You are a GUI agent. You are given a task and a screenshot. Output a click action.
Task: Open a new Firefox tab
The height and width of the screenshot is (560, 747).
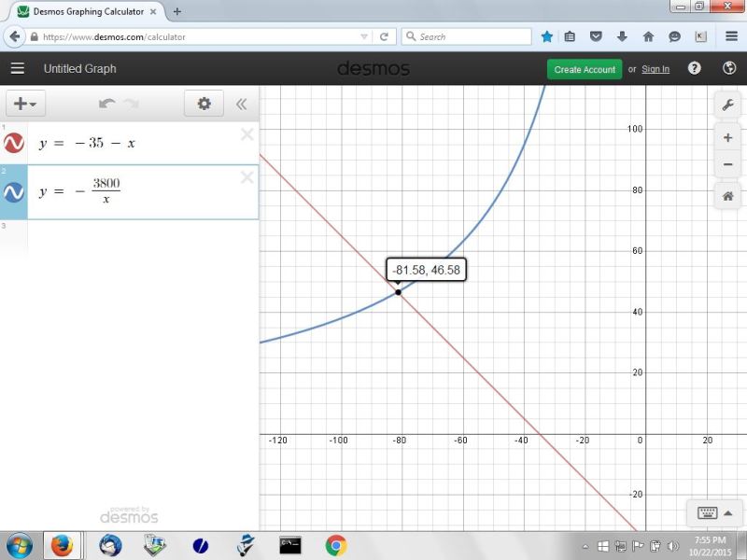pyautogui.click(x=177, y=11)
